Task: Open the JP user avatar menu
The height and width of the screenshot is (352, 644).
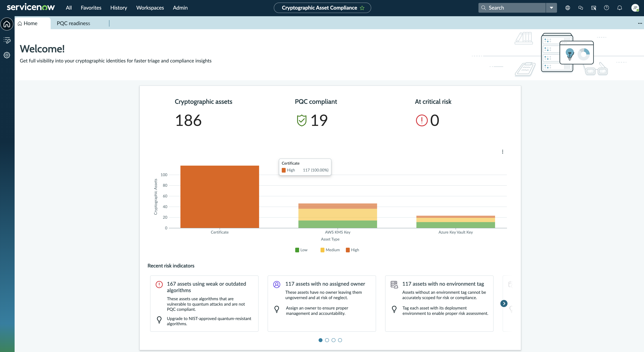Action: 635,8
